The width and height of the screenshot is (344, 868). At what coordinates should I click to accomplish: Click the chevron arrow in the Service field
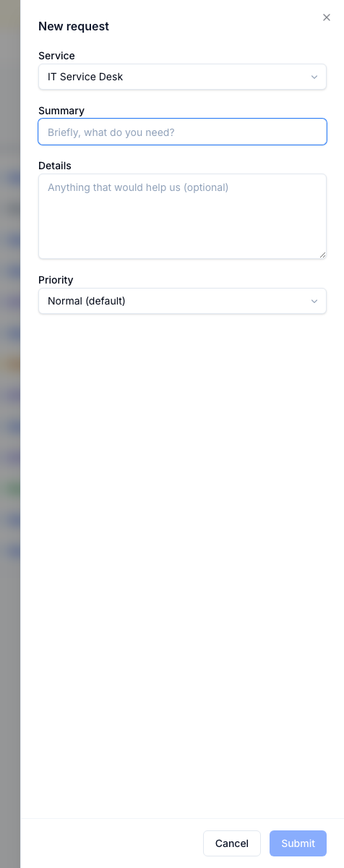coord(314,77)
